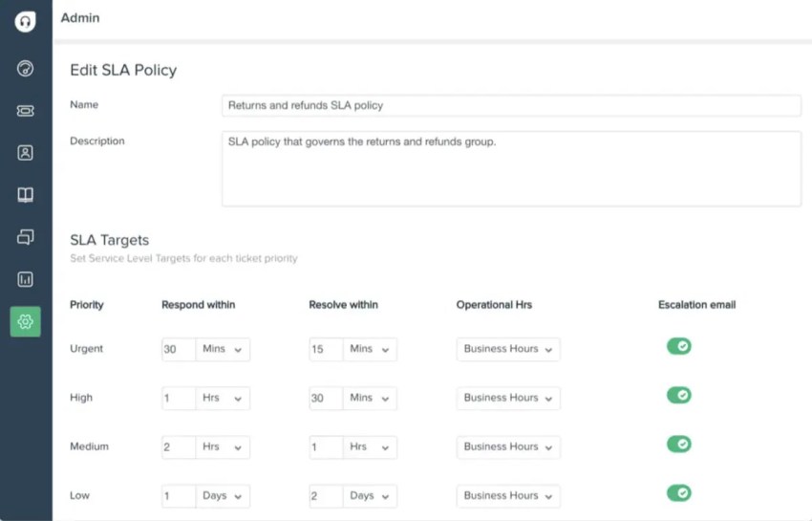Image resolution: width=812 pixels, height=521 pixels.
Task: Click the Name field label
Action: (x=84, y=105)
